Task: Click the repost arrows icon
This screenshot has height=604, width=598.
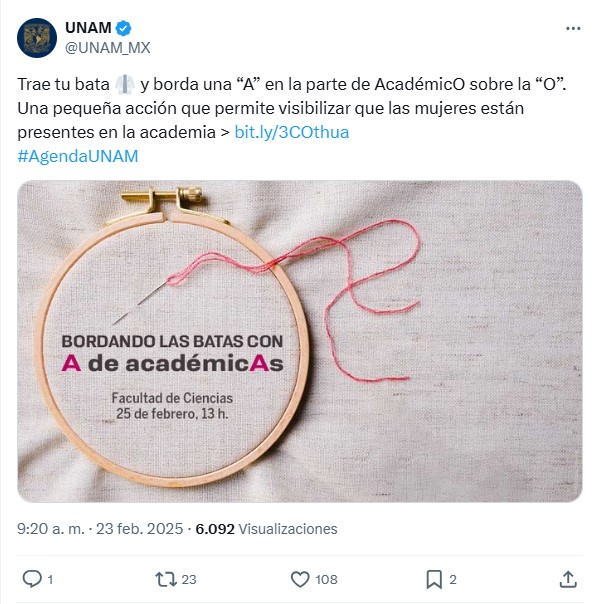Action: click(x=166, y=579)
